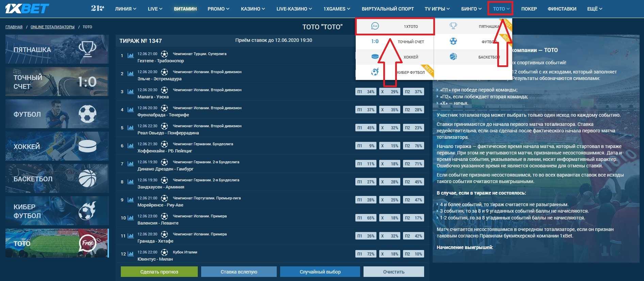The height and width of the screenshot is (281, 644).
Task: Click the 1:0 score icon in dropdown menu
Action: (375, 41)
